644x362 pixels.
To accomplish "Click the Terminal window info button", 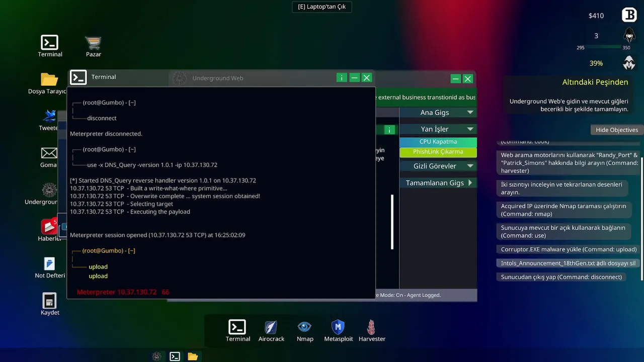I will [x=342, y=77].
